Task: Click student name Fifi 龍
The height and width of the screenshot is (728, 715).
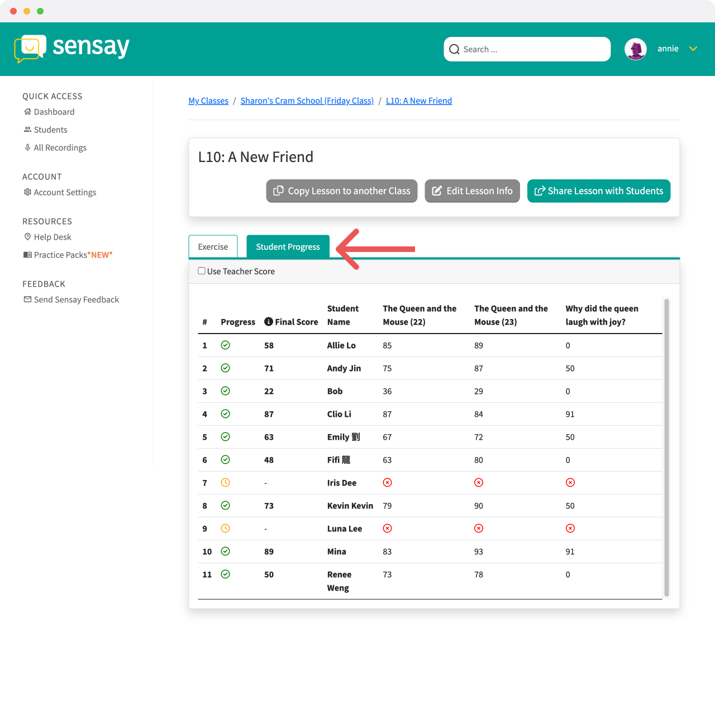Action: [339, 460]
